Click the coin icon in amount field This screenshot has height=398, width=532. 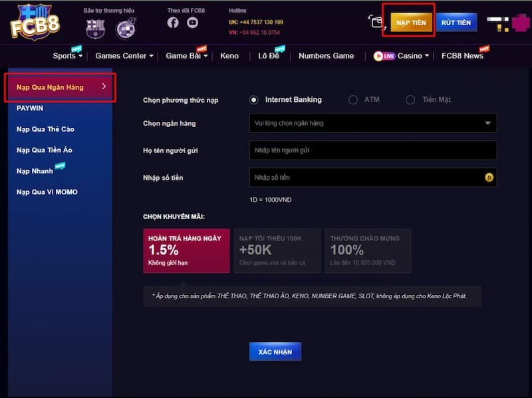[489, 178]
